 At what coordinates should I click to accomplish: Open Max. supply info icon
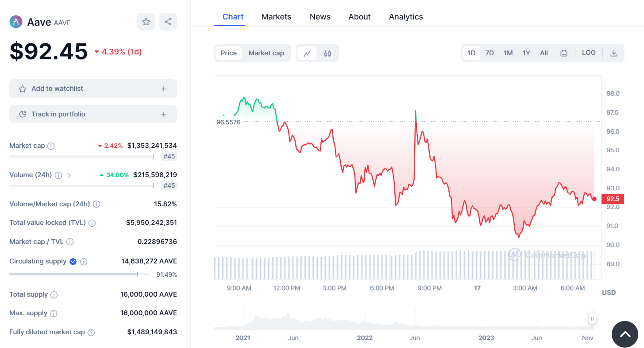54,313
